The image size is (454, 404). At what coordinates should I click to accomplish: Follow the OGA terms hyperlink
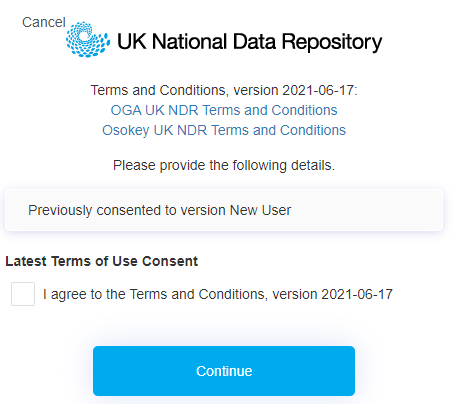224,110
